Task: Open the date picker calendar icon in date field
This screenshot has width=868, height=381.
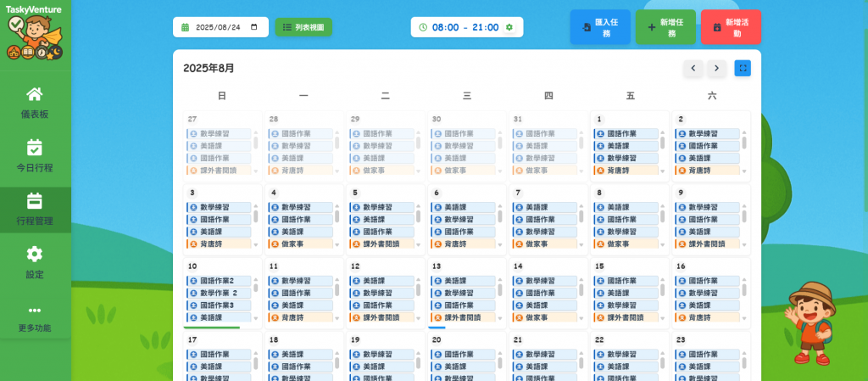Action: click(254, 27)
